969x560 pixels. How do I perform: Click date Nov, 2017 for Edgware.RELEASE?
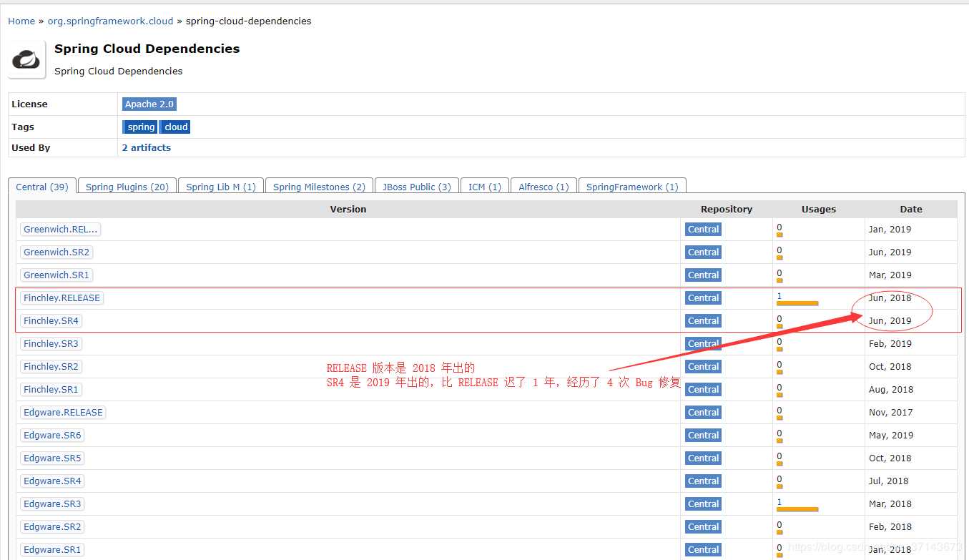pyautogui.click(x=890, y=413)
